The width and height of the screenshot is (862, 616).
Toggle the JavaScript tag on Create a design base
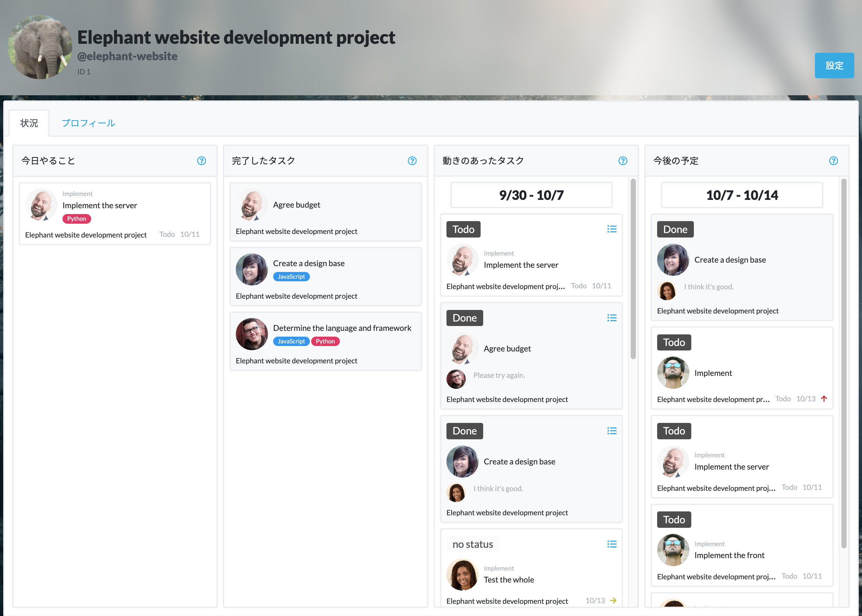point(291,276)
